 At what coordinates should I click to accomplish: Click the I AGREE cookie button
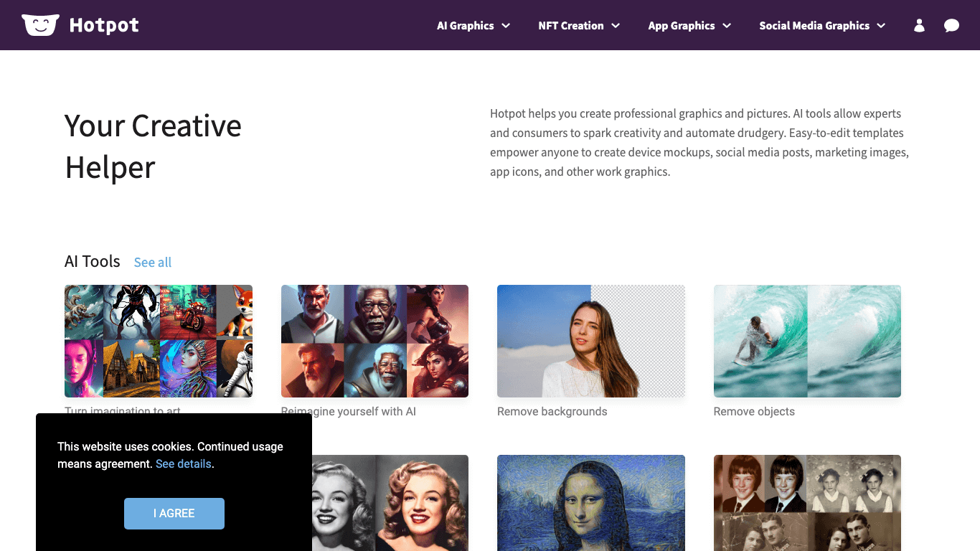[174, 514]
